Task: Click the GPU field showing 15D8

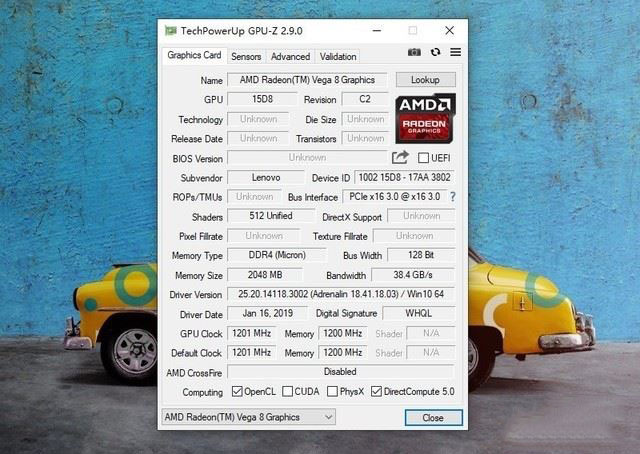Action: point(262,99)
